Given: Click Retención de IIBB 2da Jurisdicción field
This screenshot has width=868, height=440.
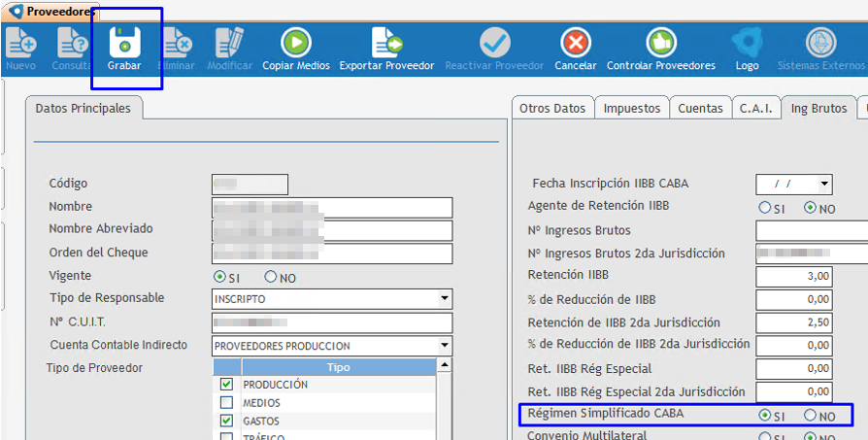Looking at the screenshot, I should [794, 322].
